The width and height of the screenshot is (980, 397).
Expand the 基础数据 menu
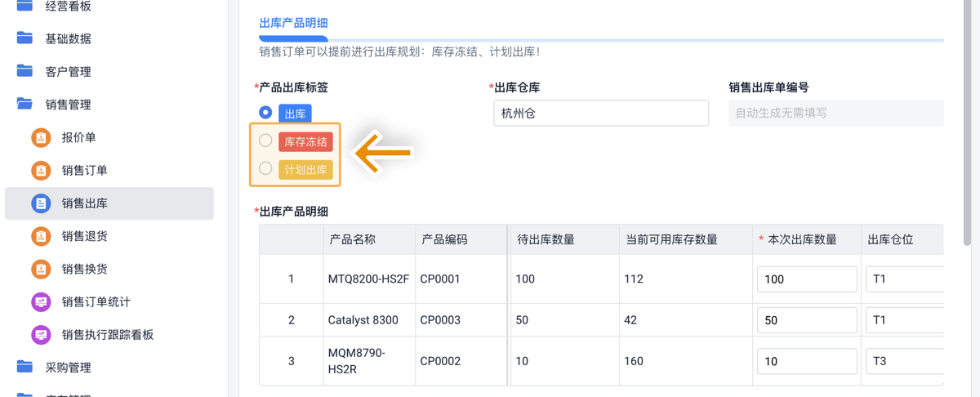[x=69, y=38]
